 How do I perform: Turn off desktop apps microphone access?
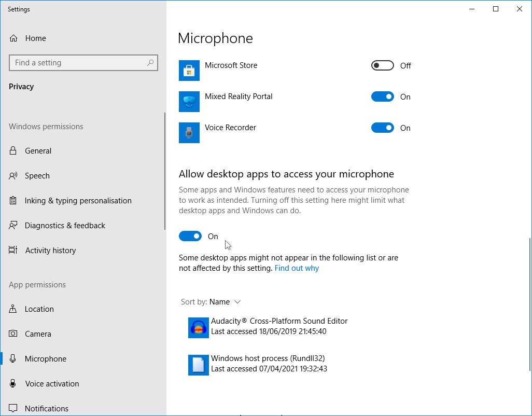click(190, 237)
